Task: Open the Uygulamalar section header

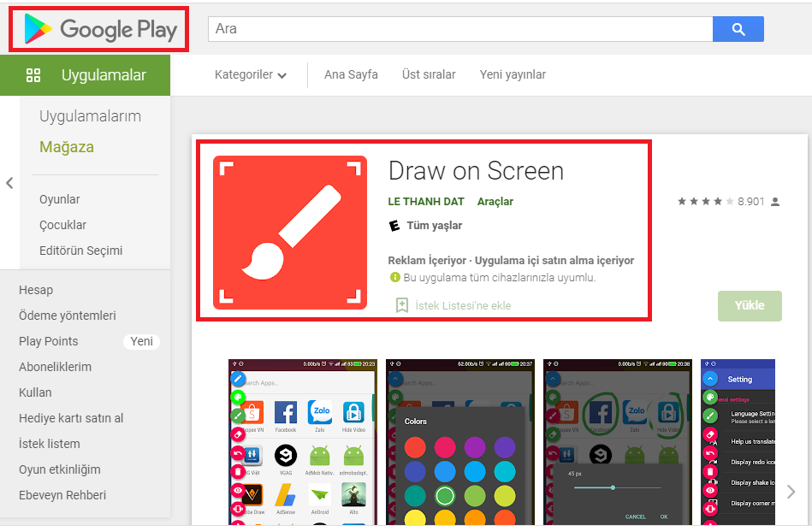Action: (85, 75)
